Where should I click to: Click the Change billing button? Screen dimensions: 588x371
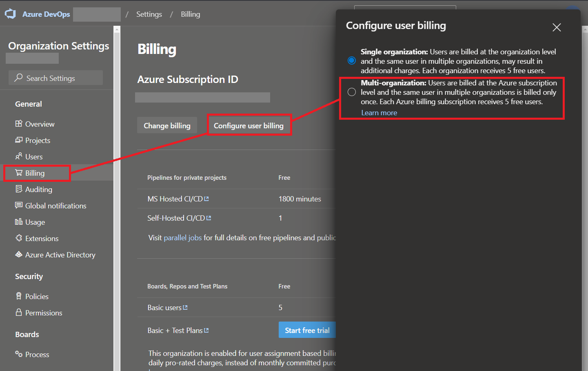(x=167, y=125)
